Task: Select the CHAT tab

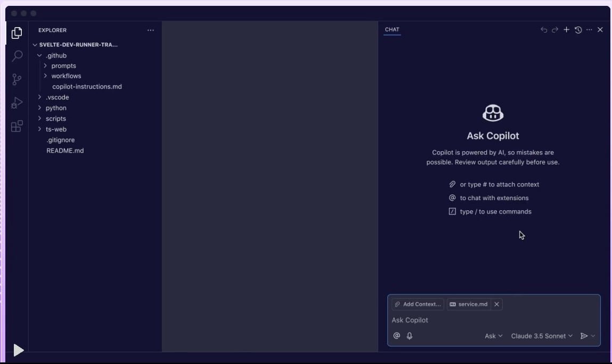Action: click(392, 30)
